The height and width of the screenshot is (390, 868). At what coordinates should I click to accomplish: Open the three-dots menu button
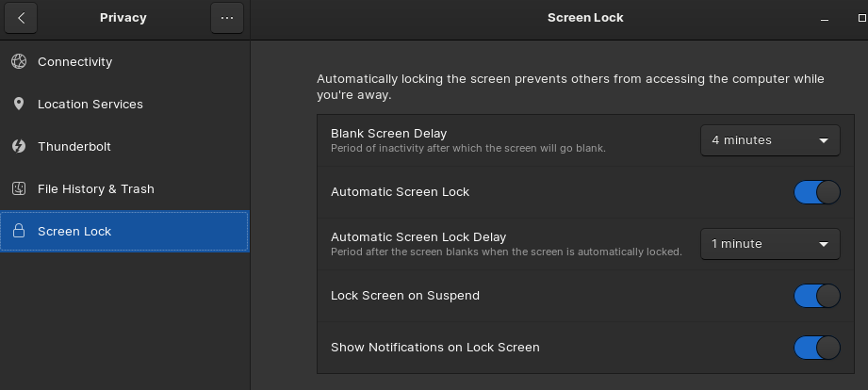click(x=227, y=18)
